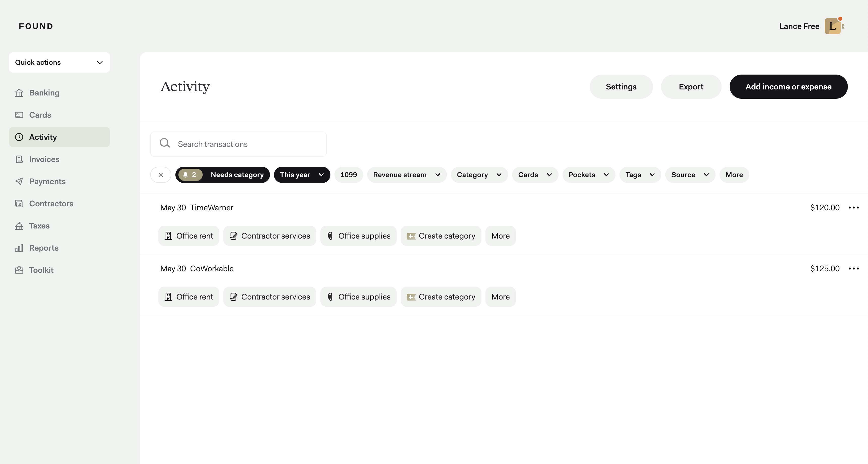Image resolution: width=868 pixels, height=464 pixels.
Task: Click the search magnifier icon
Action: tap(165, 143)
